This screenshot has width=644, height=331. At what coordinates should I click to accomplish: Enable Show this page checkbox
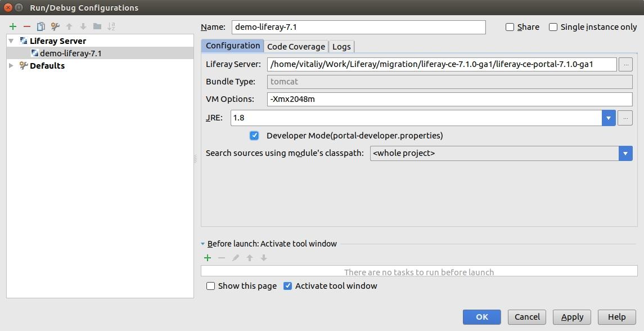[211, 286]
